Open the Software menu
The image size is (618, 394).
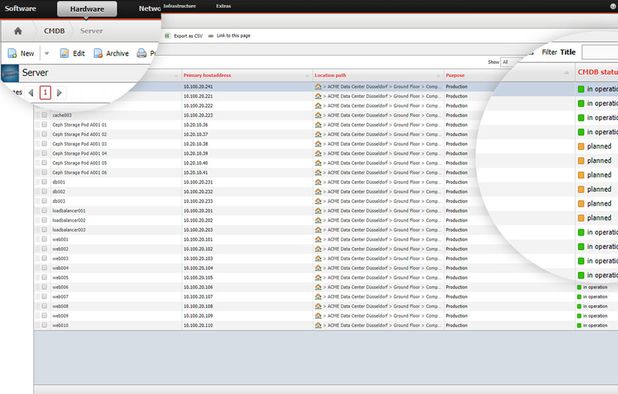20,8
